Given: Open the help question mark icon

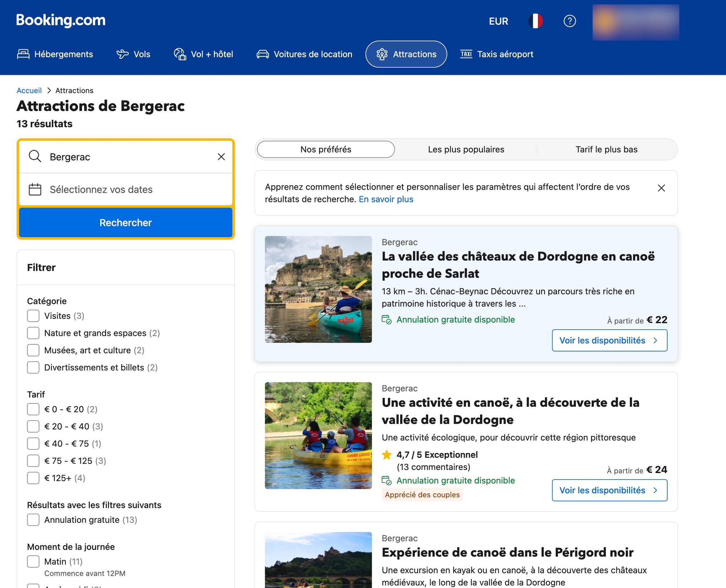Looking at the screenshot, I should coord(570,21).
